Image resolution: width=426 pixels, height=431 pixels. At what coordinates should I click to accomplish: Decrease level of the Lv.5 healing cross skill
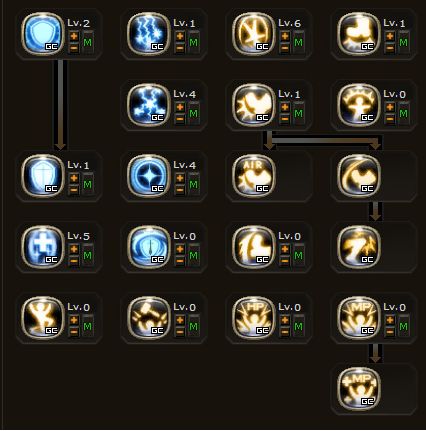(74, 261)
